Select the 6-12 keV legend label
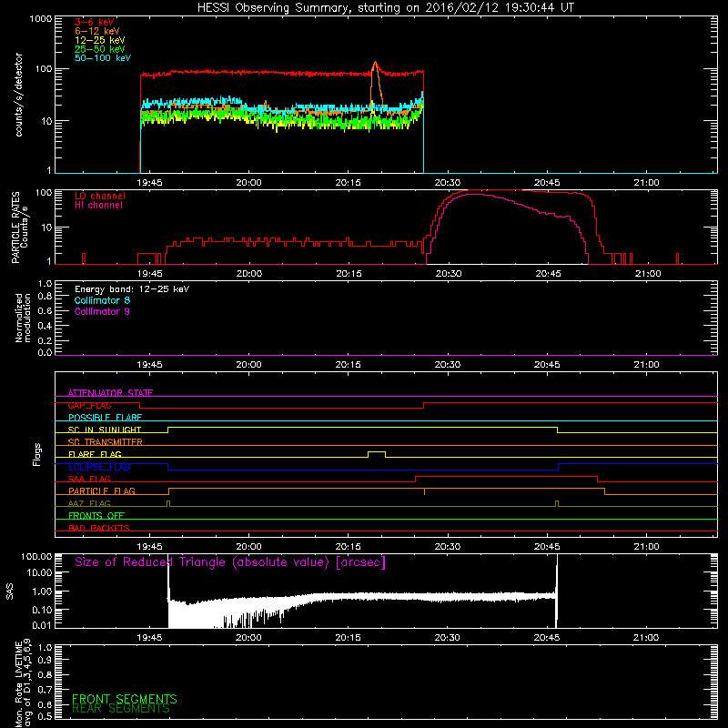Screen dimensions: 728x728 (x=97, y=31)
